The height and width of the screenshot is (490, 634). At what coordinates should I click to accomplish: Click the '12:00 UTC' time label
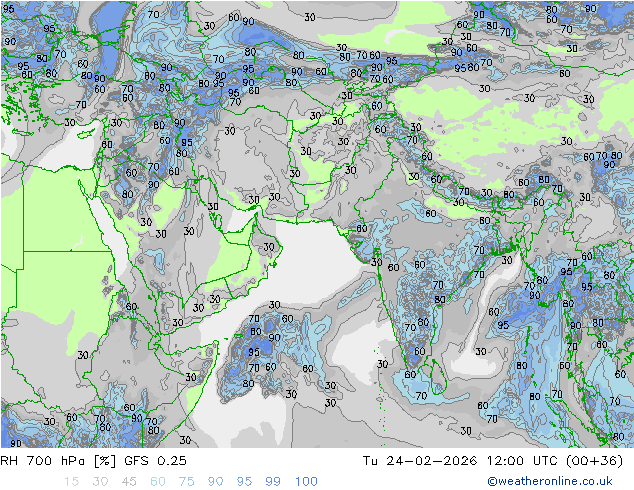click(522, 461)
